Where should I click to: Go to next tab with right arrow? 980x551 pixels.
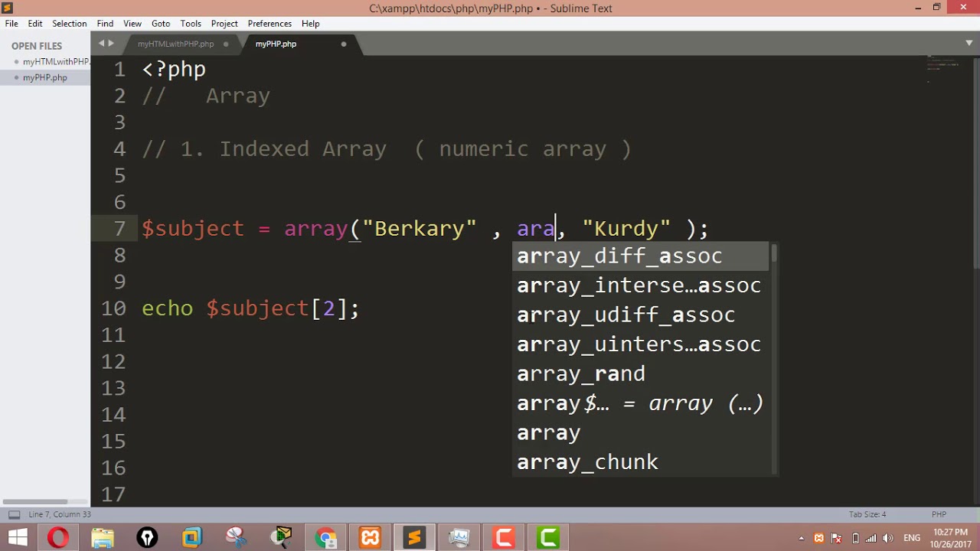coord(111,44)
